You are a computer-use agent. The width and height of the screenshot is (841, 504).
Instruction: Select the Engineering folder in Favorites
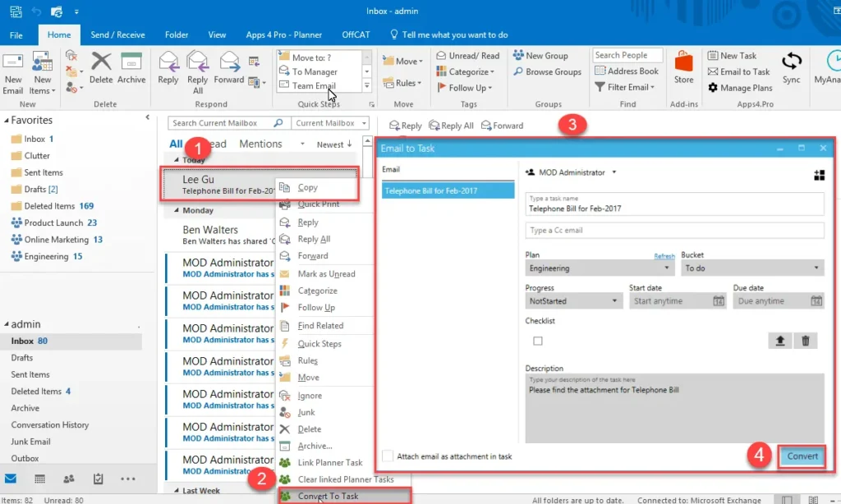[46, 256]
